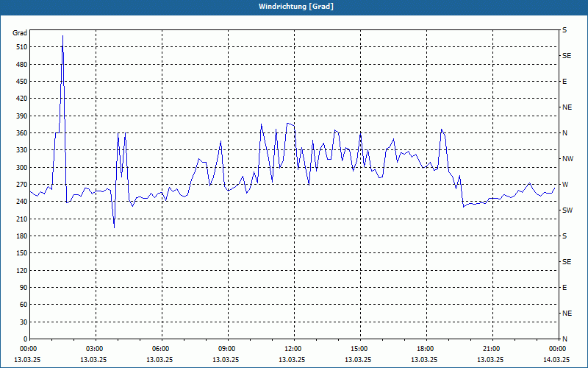The width and height of the screenshot is (588, 368).
Task: Click the 'Windrichtung [Grad]' chart title
Action: point(296,7)
